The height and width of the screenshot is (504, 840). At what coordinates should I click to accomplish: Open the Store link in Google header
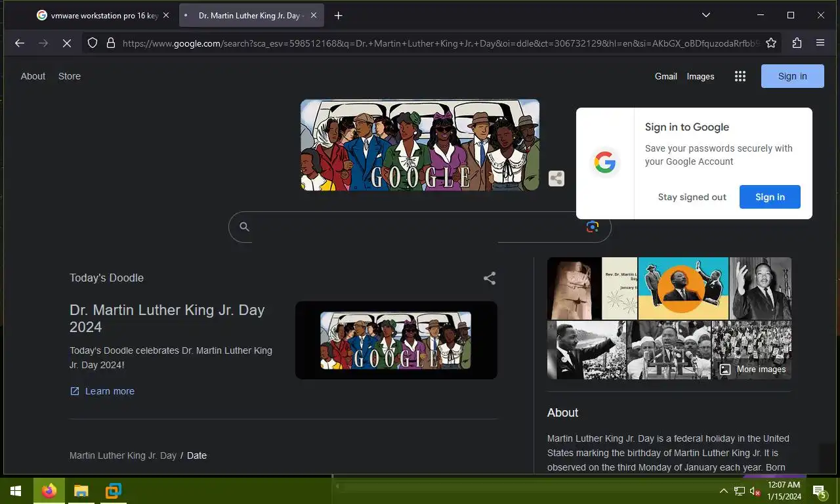click(x=70, y=76)
